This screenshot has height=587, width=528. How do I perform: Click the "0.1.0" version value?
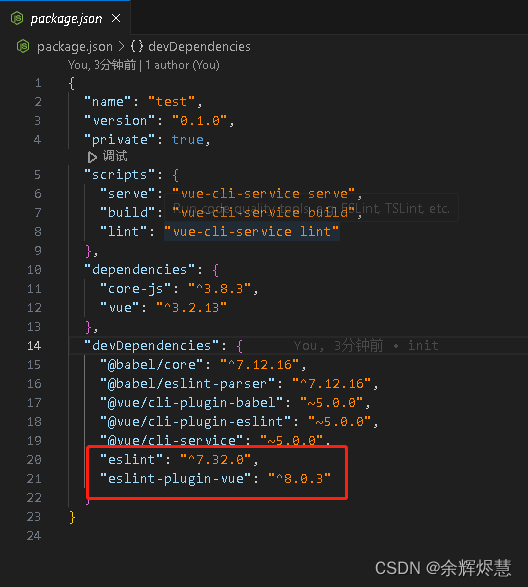coord(199,121)
